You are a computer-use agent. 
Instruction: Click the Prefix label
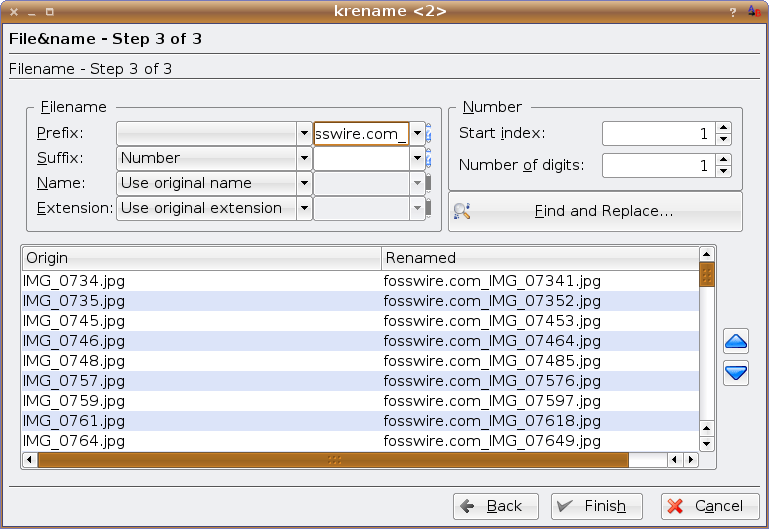click(x=60, y=133)
